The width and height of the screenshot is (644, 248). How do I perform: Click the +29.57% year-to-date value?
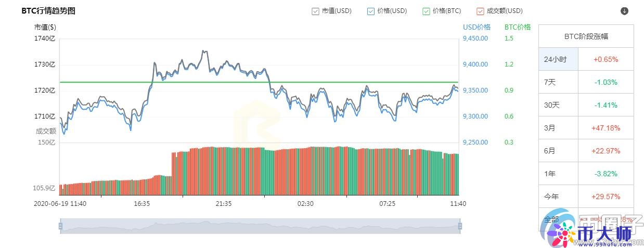606,197
